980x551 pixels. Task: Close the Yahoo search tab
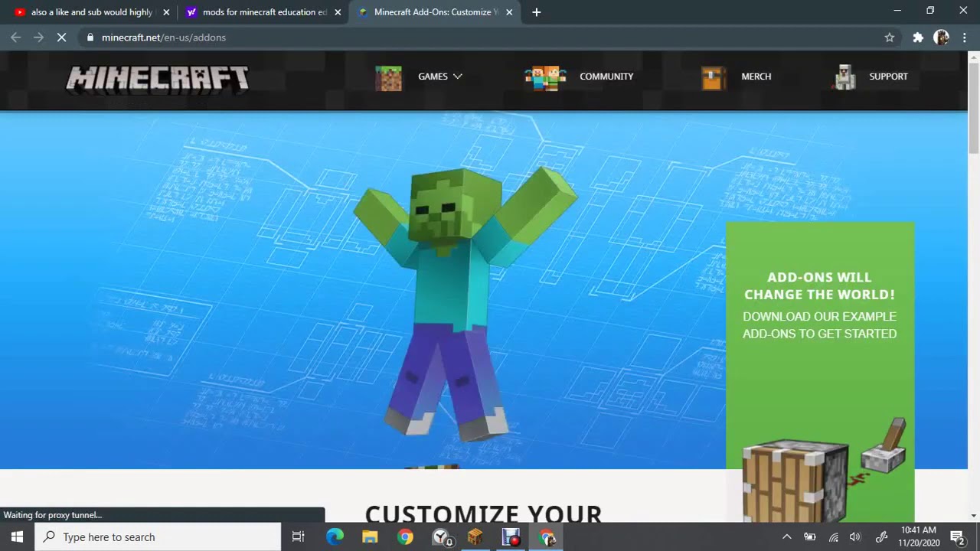[338, 12]
